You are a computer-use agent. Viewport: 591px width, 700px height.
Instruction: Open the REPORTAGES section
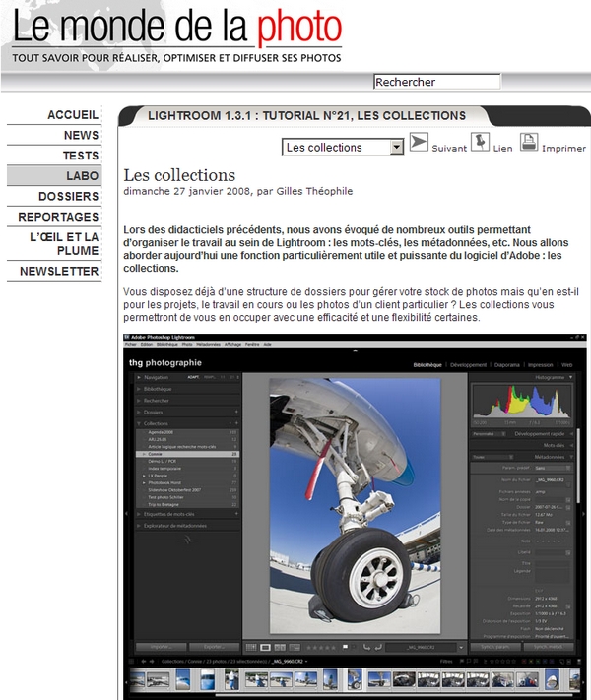[54, 217]
